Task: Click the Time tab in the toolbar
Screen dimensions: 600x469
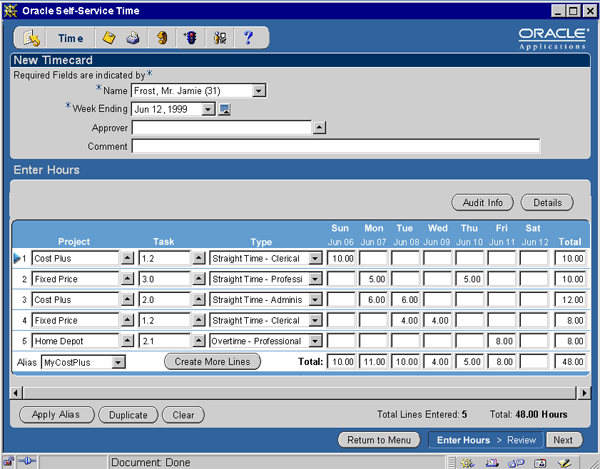Action: tap(70, 38)
